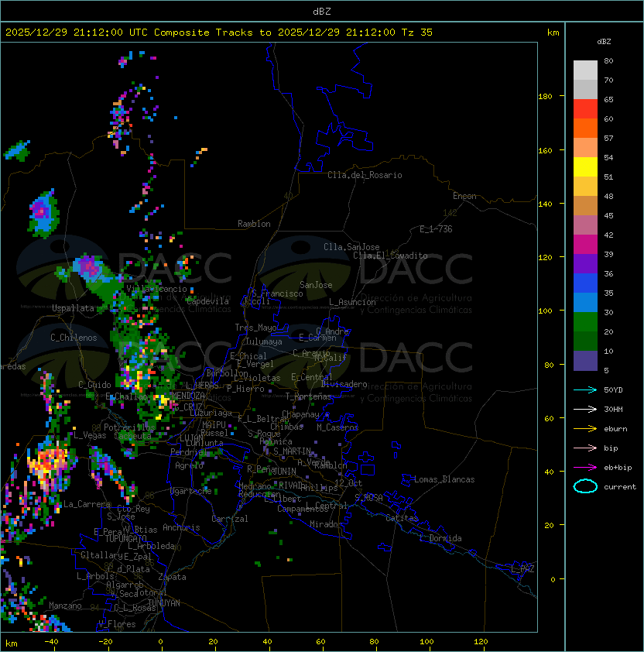
Task: Click the 'Capdevila' place label
Action: (x=207, y=301)
